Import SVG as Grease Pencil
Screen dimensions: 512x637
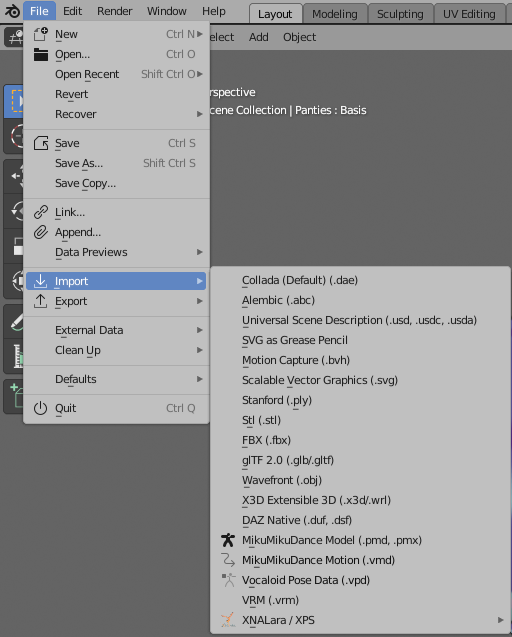click(360, 340)
